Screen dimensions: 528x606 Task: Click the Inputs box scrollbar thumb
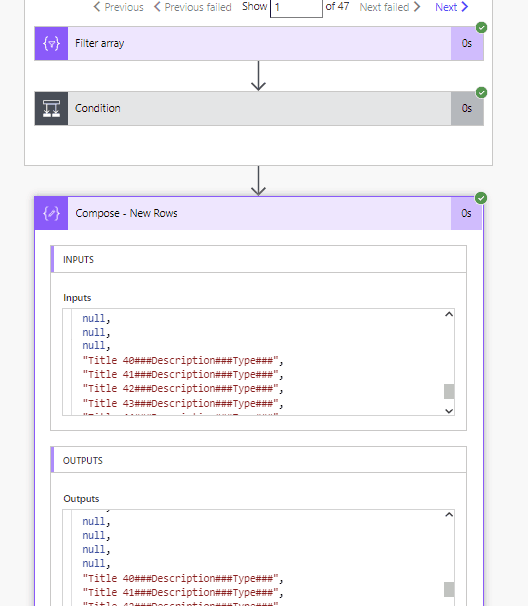click(449, 391)
